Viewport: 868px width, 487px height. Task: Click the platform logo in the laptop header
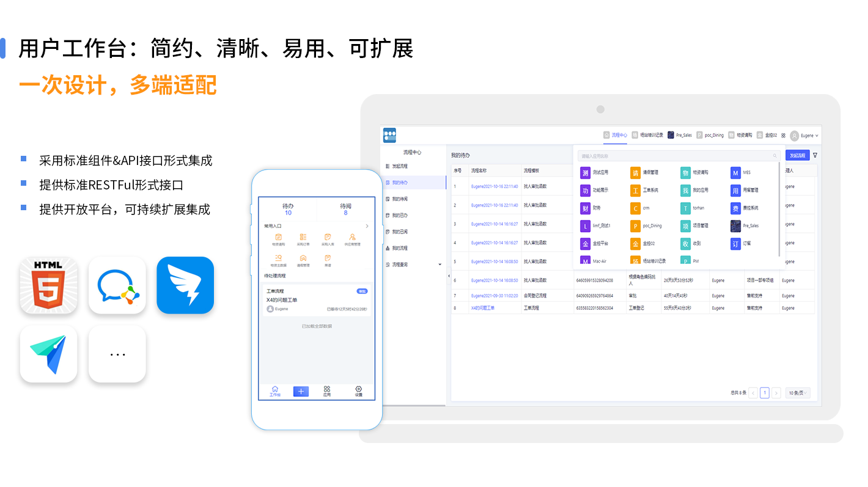tap(389, 136)
